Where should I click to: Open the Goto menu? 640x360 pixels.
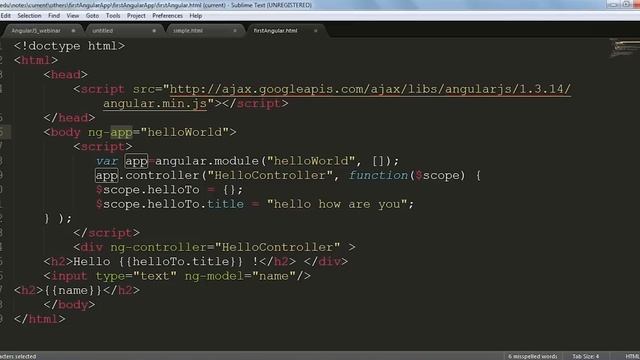pyautogui.click(x=92, y=16)
